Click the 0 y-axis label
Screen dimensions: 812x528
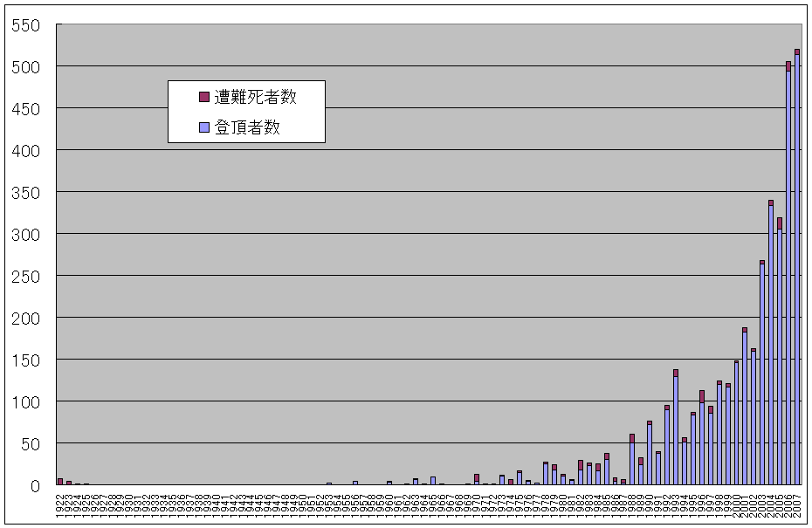click(36, 485)
